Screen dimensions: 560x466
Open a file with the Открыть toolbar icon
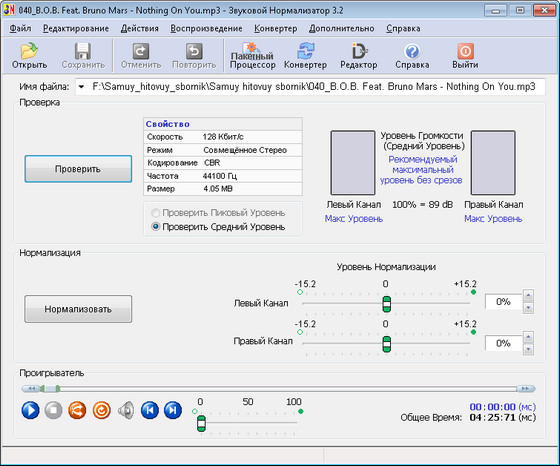29,56
